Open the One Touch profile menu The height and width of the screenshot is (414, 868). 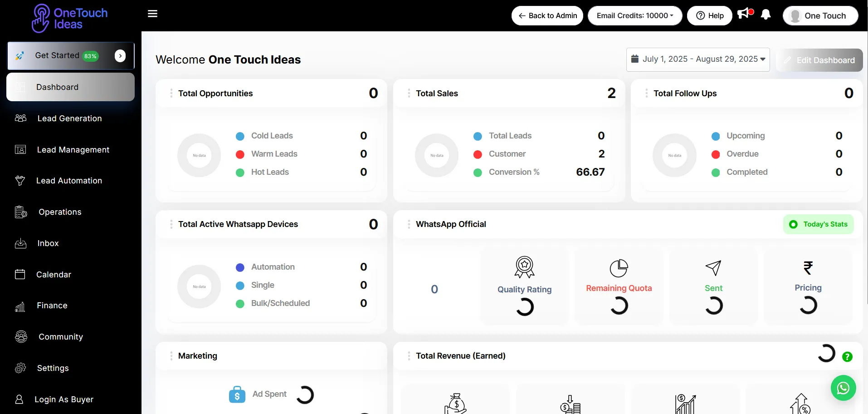(x=820, y=16)
